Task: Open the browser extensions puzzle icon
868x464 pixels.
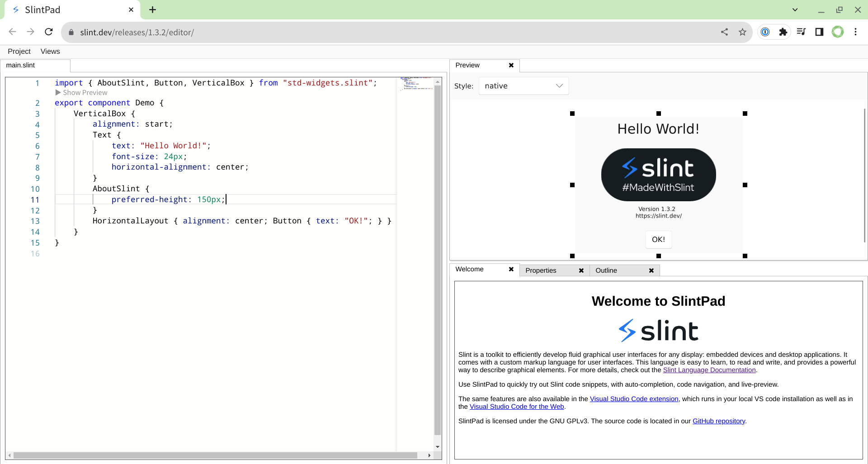Action: pyautogui.click(x=783, y=32)
